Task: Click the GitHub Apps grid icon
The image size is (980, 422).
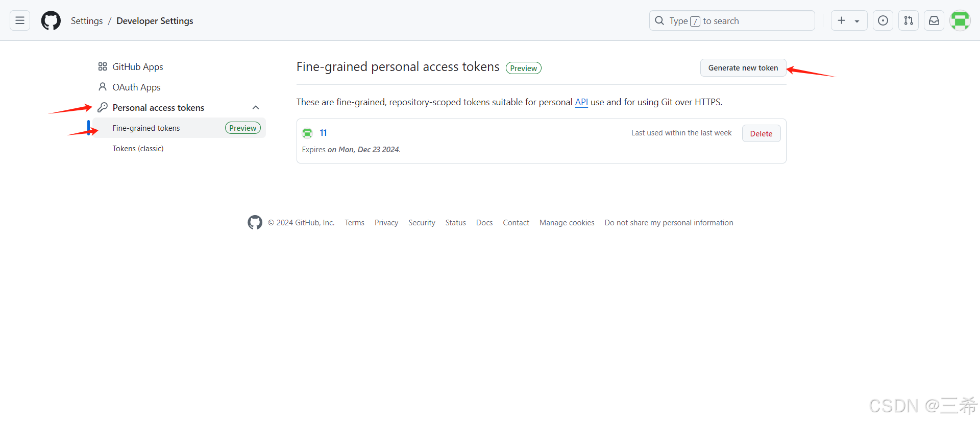Action: 103,66
